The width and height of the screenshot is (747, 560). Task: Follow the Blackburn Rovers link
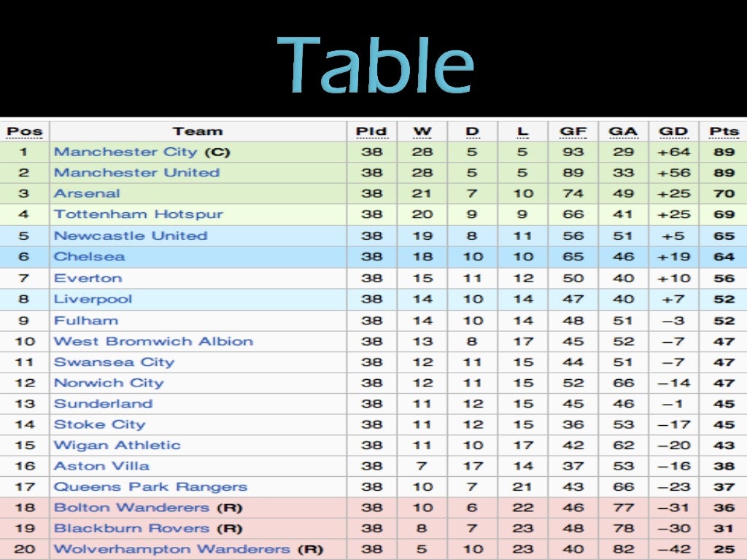pyautogui.click(x=131, y=529)
